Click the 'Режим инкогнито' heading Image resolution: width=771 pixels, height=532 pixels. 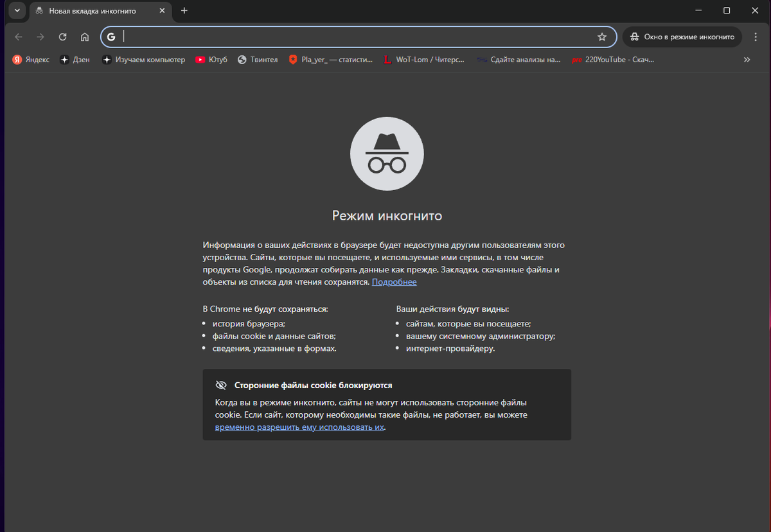tap(387, 215)
